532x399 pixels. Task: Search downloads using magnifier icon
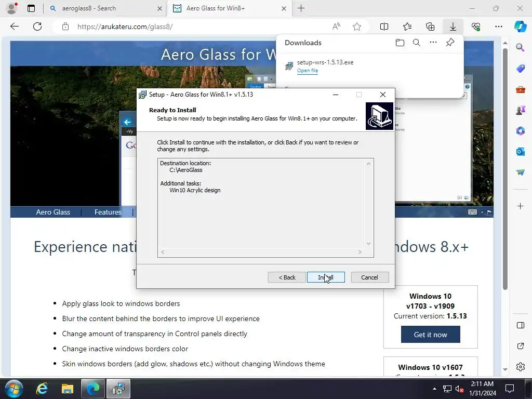coord(416,43)
